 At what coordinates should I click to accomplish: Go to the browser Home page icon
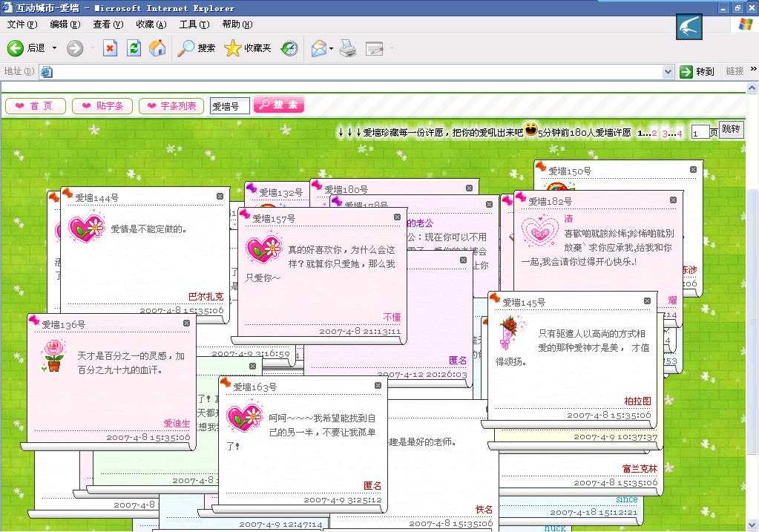[x=157, y=48]
